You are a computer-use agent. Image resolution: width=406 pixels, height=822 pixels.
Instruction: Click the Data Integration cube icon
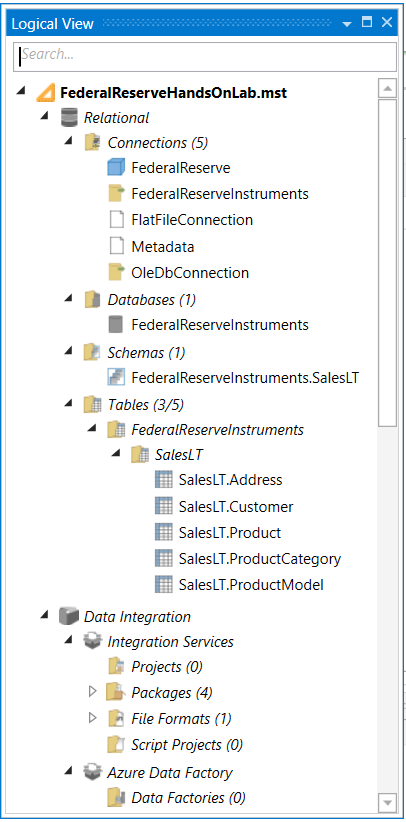click(x=69, y=616)
